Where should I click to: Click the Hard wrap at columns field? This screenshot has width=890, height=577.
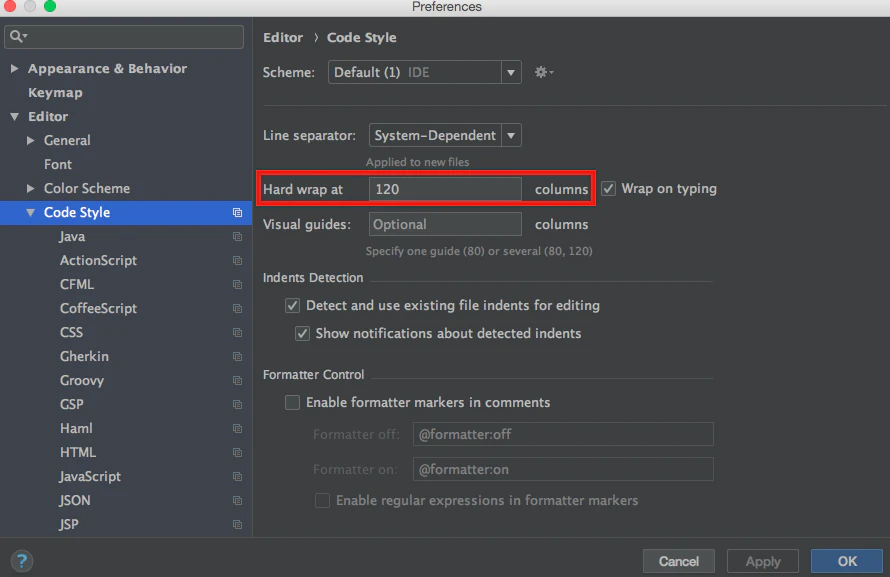point(445,189)
